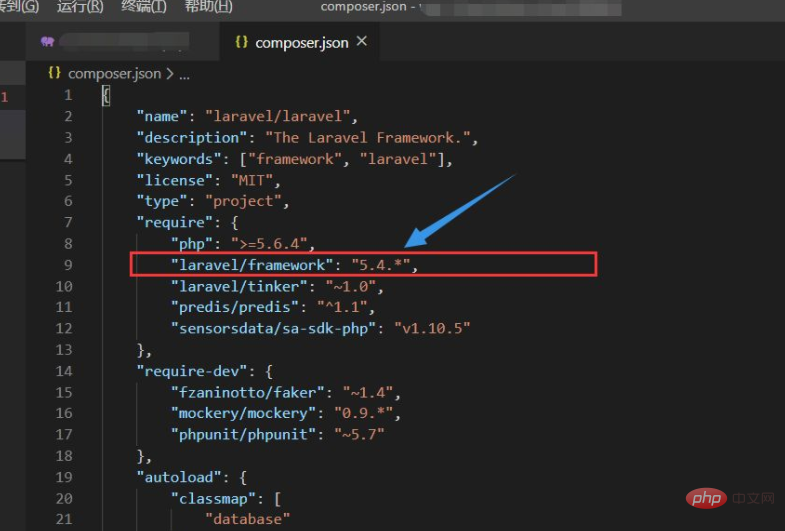
Task: Click the "MIT" value
Action: click(x=252, y=180)
